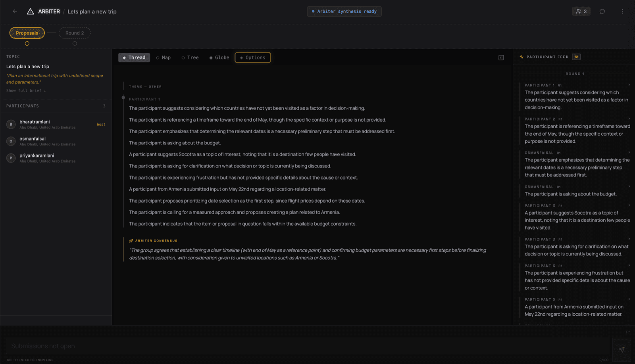The width and height of the screenshot is (635, 364).
Task: Click the thread timeline marker dot
Action: click(x=123, y=98)
